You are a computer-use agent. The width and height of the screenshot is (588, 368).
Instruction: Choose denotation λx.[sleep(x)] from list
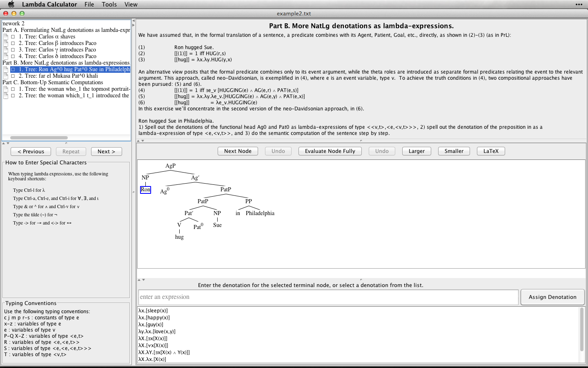pos(153,311)
